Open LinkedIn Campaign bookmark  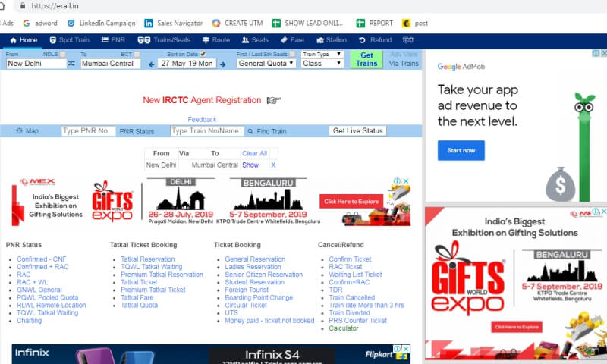102,24
